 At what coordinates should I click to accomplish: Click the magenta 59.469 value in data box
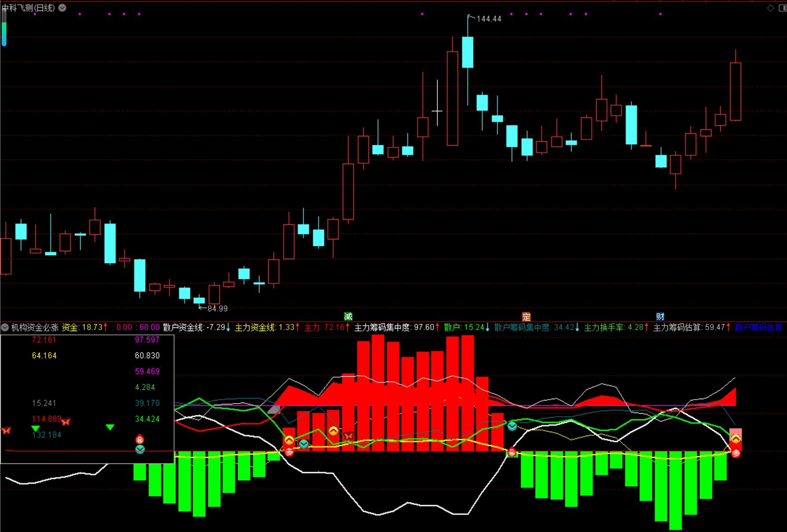point(147,371)
